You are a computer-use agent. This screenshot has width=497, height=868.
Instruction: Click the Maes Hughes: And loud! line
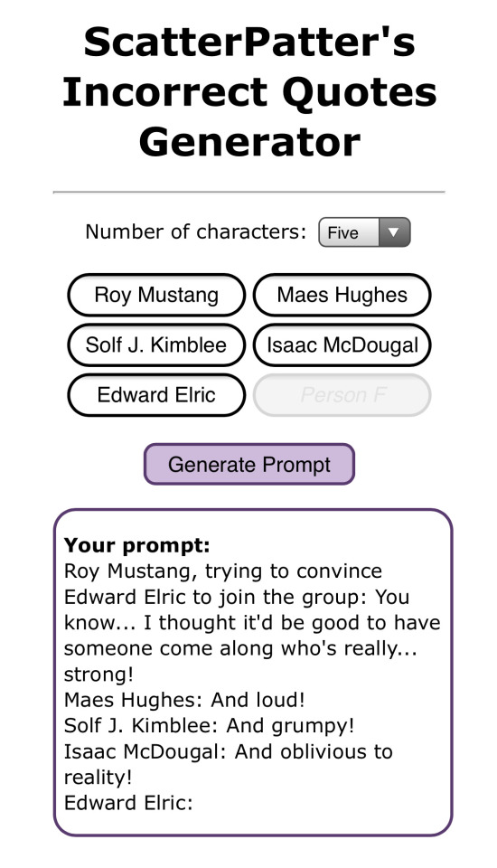[184, 700]
